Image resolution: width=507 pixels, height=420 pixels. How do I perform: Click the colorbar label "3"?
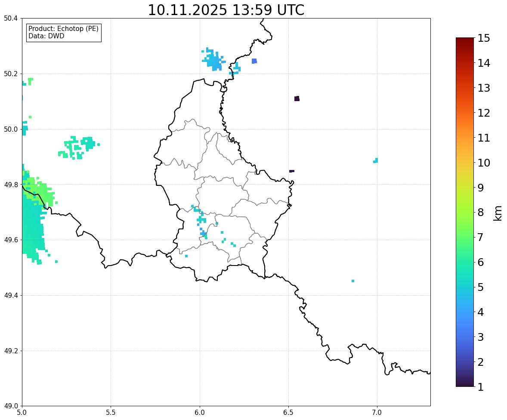coord(481,337)
